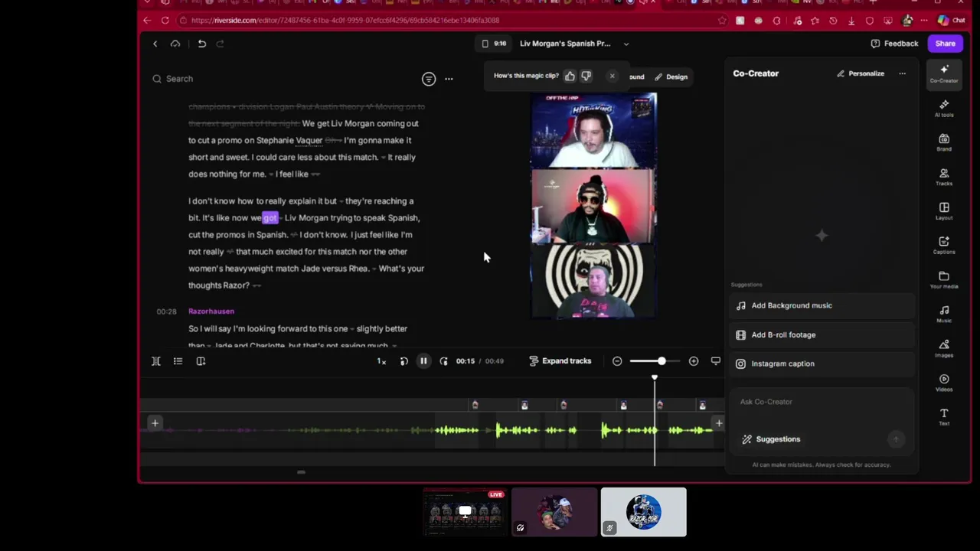
Task: Click the Design button above preview
Action: [x=671, y=77]
